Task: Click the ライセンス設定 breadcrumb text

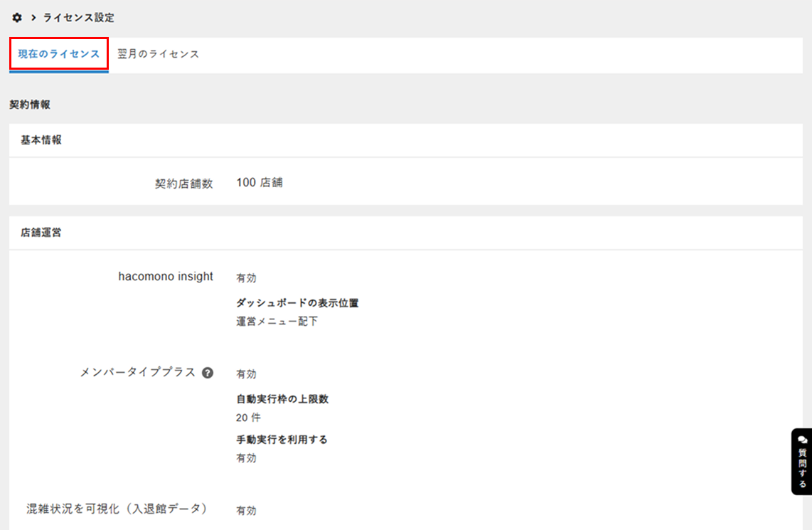Action: 78,17
